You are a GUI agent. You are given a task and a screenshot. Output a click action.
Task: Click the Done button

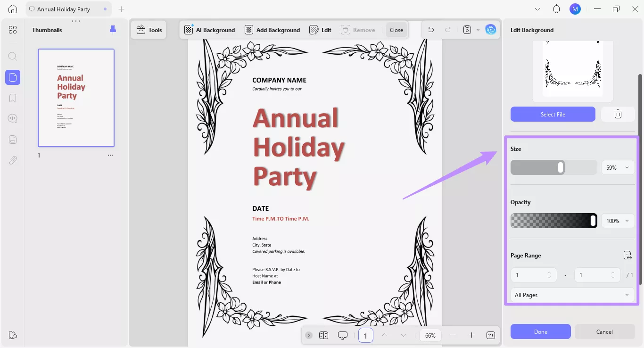[x=540, y=331]
